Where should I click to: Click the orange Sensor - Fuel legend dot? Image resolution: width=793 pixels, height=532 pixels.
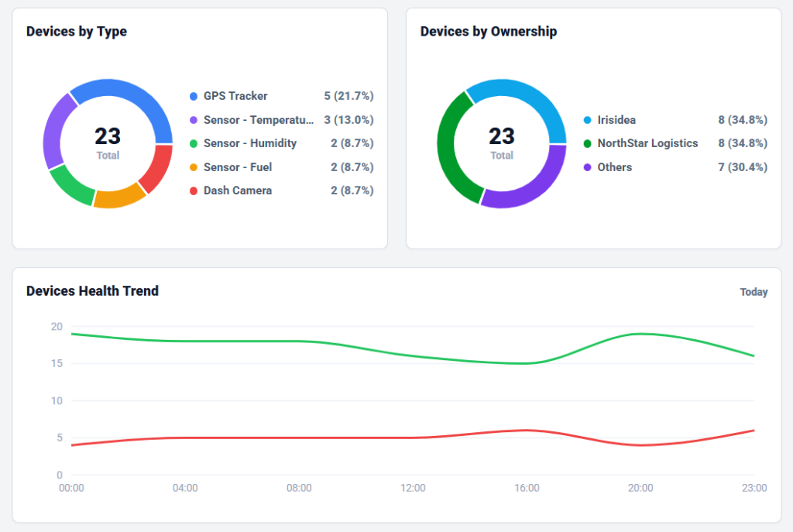193,167
